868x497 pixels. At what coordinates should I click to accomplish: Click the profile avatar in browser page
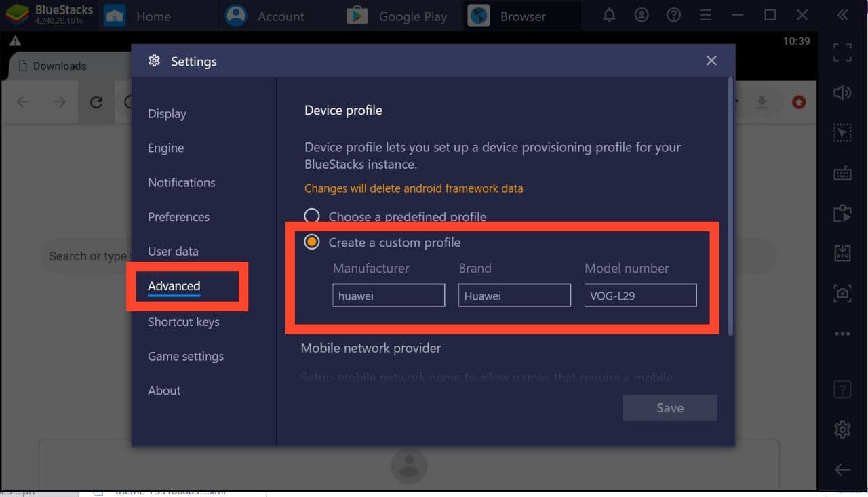408,465
